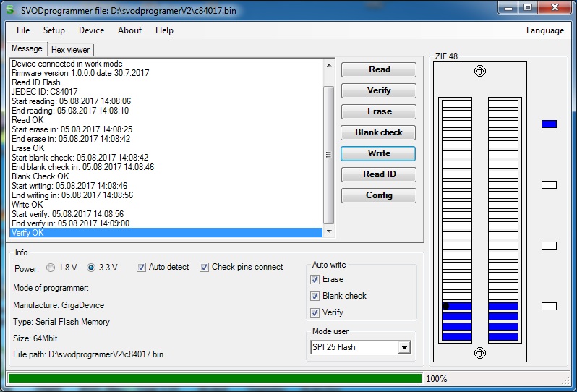Toggle the Check pins connect checkbox
The height and width of the screenshot is (392, 577).
coord(205,268)
